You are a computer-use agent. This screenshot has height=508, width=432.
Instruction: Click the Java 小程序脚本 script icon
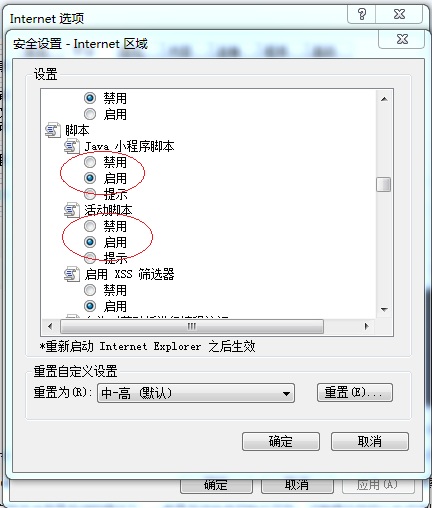pyautogui.click(x=72, y=146)
